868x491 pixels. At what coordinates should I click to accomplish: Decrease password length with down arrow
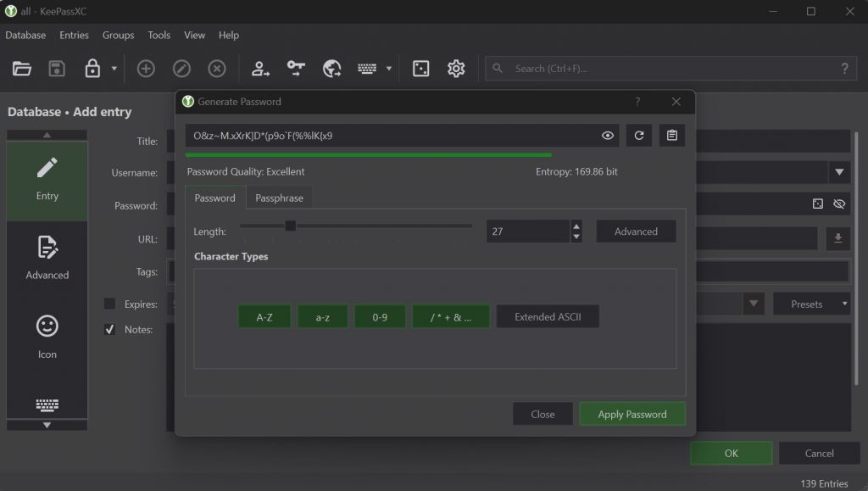(x=576, y=237)
